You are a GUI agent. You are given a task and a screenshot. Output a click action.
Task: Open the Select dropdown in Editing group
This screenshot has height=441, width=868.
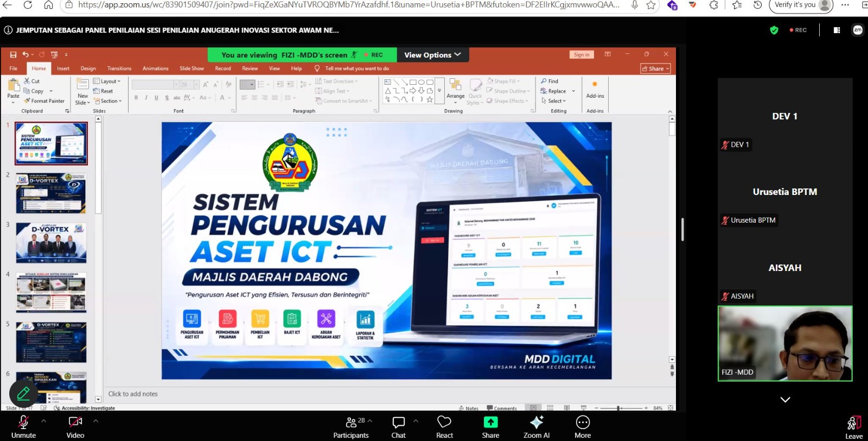[553, 101]
